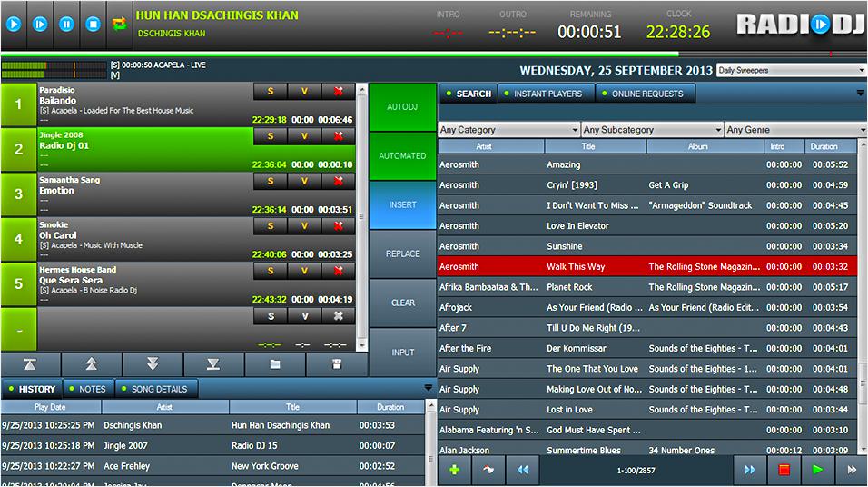Hit the Stop button in top toolbar
Image resolution: width=868 pixels, height=487 pixels.
93,25
